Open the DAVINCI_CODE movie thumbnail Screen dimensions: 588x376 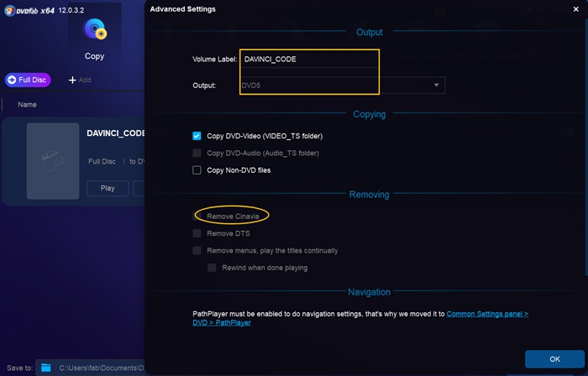[x=53, y=161]
